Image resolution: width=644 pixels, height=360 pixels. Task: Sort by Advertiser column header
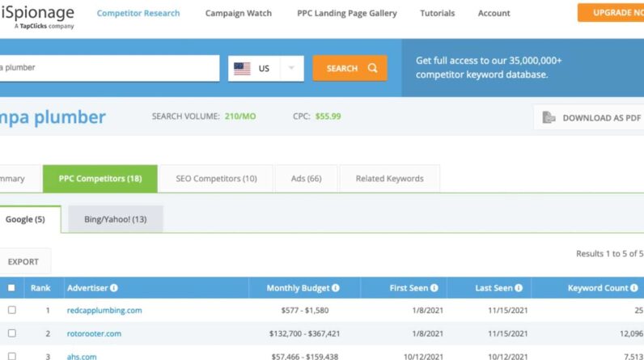[x=87, y=288]
